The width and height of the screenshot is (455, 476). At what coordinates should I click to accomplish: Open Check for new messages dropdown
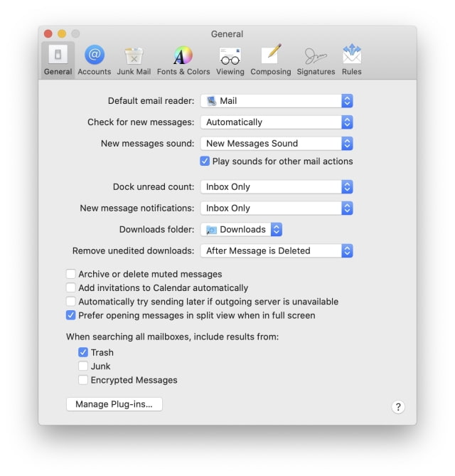pos(277,122)
